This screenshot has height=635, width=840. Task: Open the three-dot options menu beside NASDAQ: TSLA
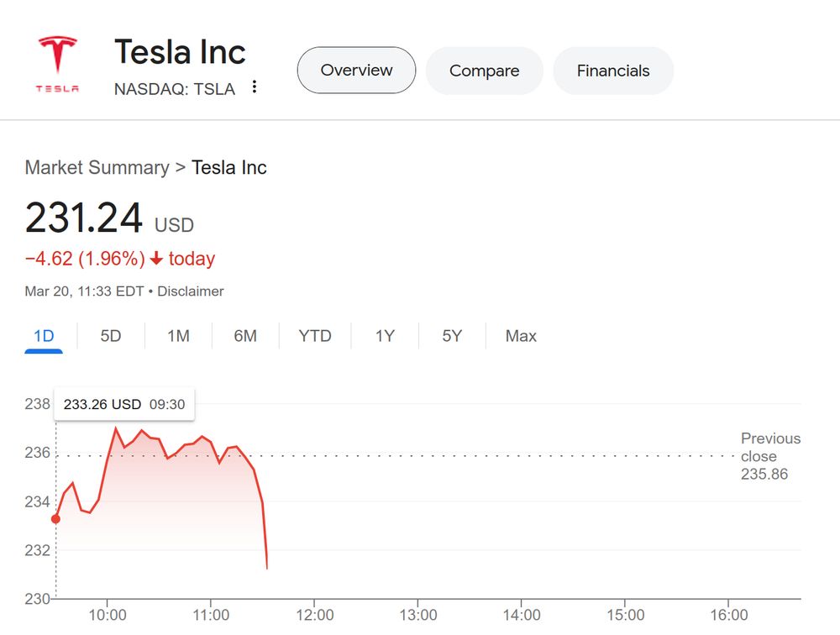pos(255,87)
